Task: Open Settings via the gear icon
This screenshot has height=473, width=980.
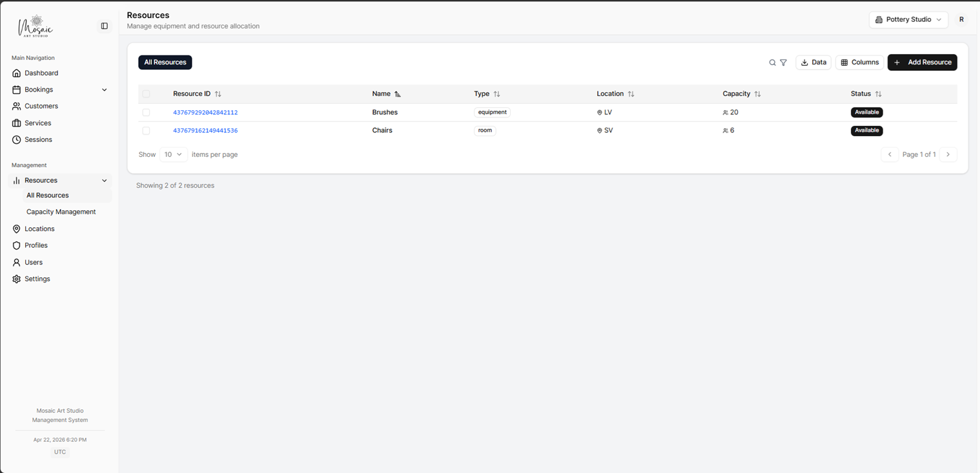Action: [16, 279]
